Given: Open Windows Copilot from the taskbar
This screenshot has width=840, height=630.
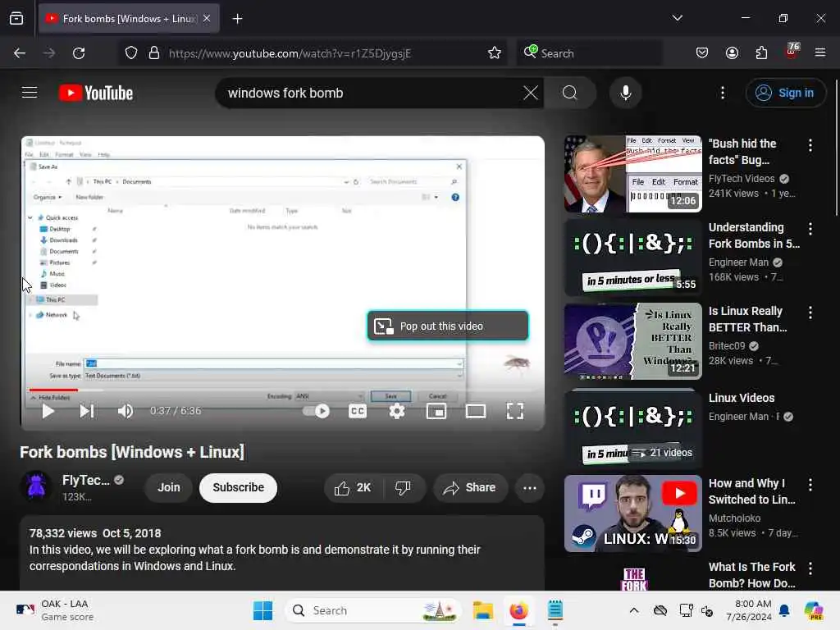Looking at the screenshot, I should (814, 610).
